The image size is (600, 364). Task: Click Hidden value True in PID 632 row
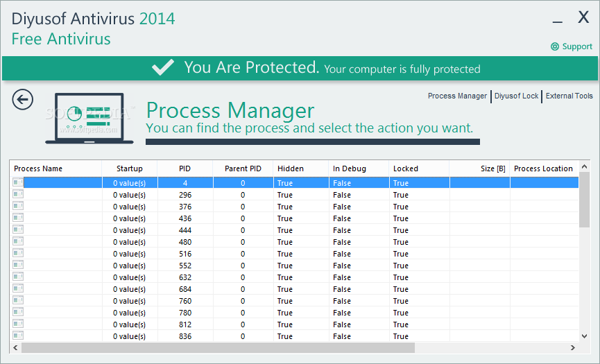(x=285, y=277)
